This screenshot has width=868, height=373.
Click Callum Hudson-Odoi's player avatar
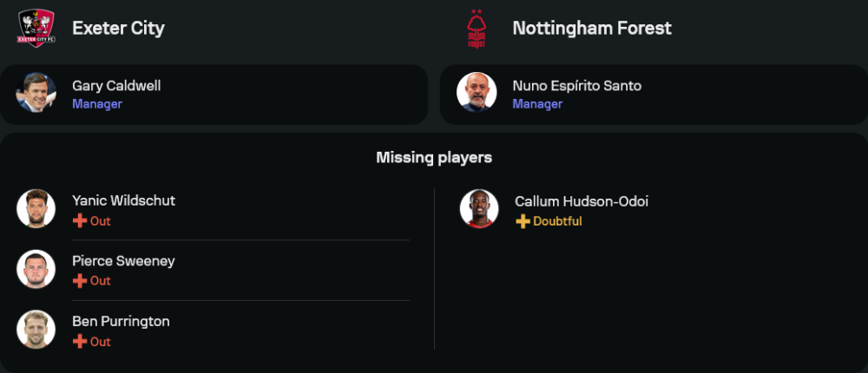pos(479,209)
